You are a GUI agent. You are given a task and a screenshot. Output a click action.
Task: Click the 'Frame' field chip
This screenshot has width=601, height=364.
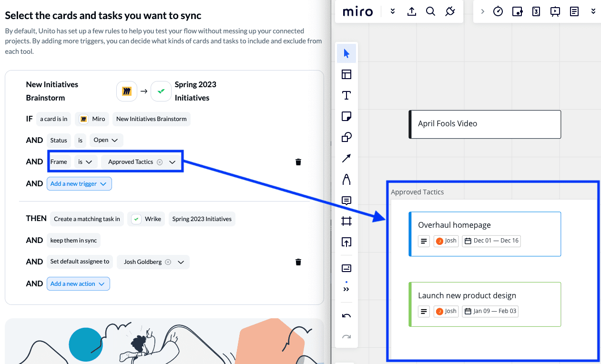59,162
